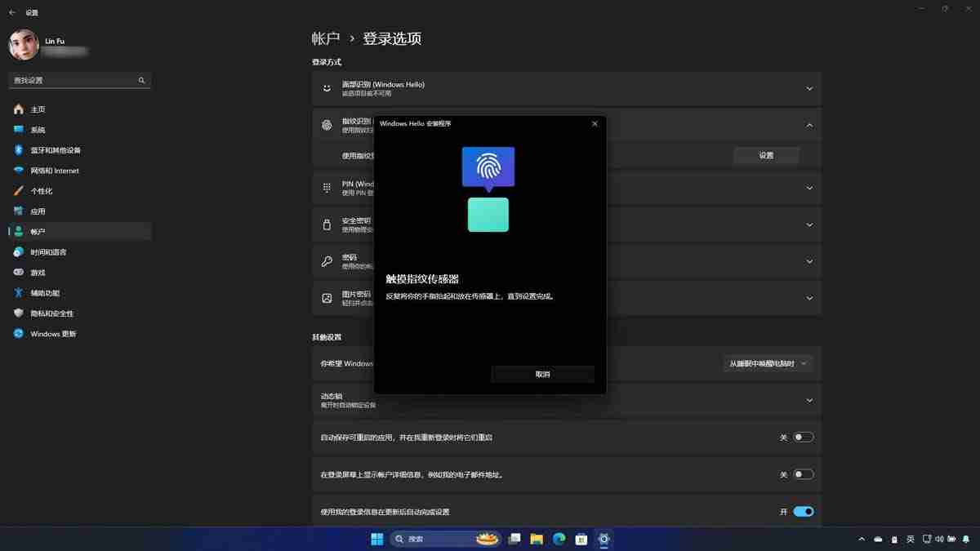Click 取消 in the Windows Hello dialog
This screenshot has height=551, width=980.
pyautogui.click(x=542, y=374)
